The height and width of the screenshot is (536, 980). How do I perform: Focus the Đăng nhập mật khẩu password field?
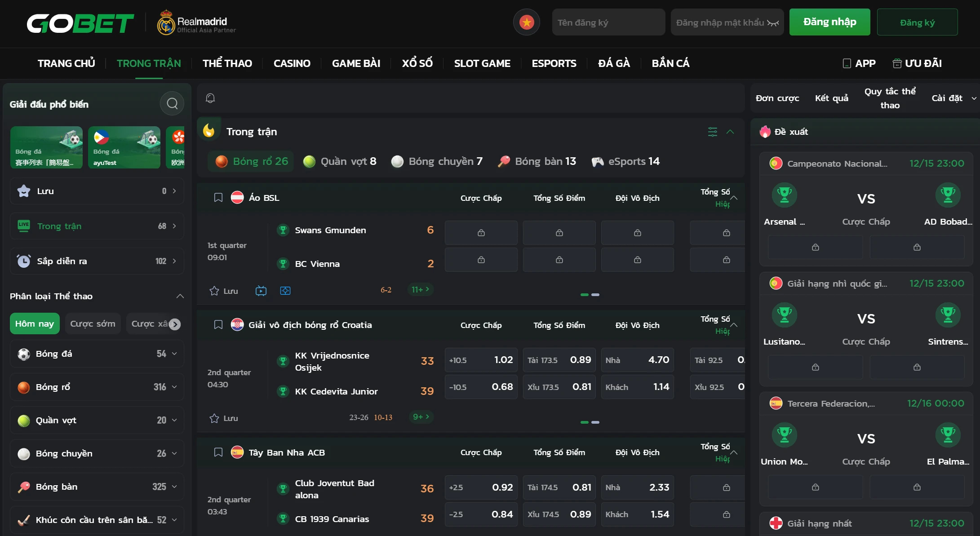click(727, 22)
